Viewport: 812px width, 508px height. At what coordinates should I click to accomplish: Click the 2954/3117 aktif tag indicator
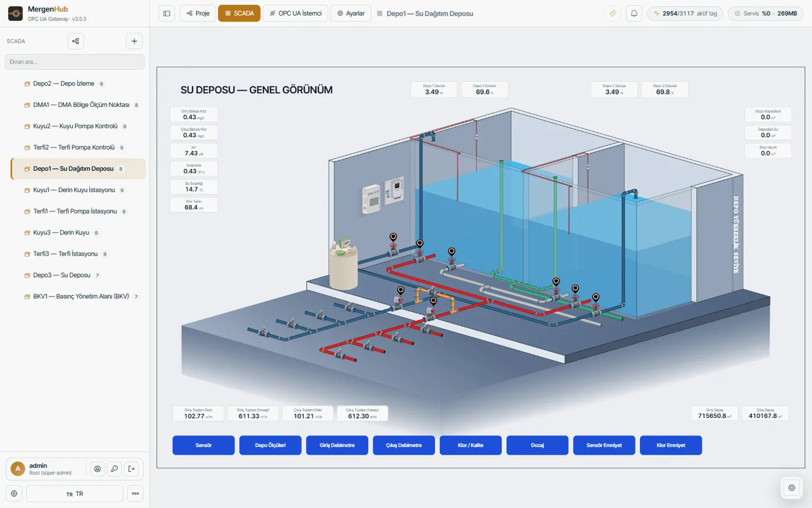click(685, 13)
